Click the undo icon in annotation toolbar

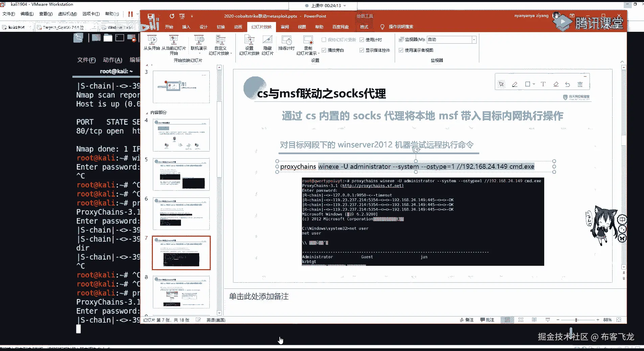[568, 84]
